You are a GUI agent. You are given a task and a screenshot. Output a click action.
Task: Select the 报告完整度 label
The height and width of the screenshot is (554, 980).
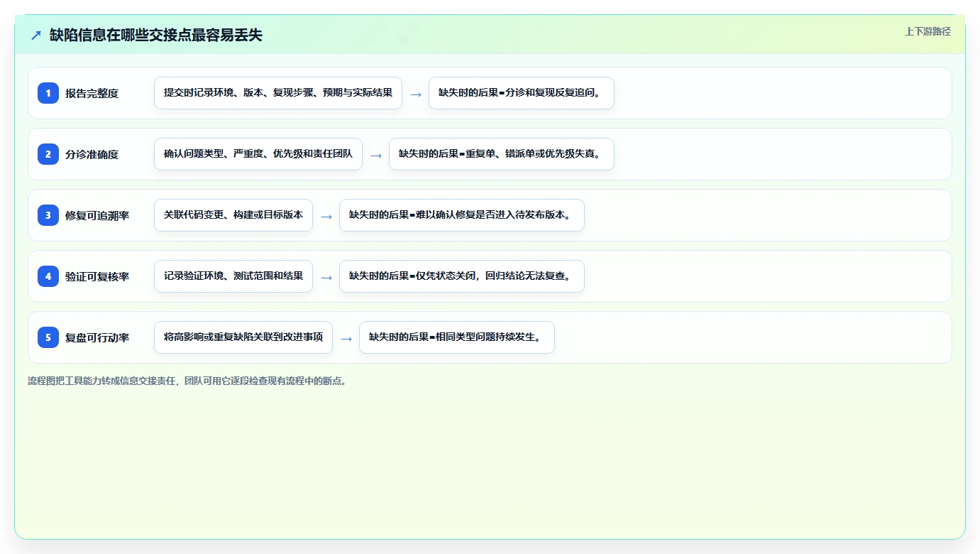click(x=92, y=93)
